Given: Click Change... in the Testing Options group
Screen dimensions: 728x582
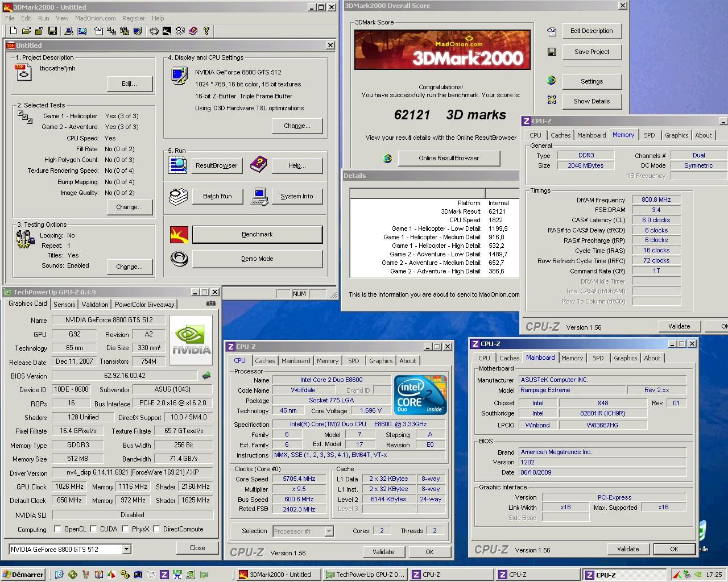Looking at the screenshot, I should pos(130,267).
